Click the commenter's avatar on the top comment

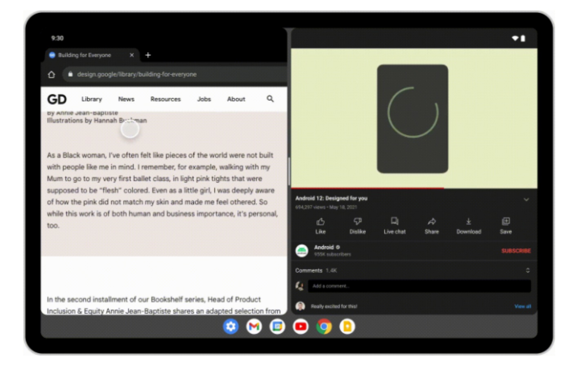pyautogui.click(x=300, y=306)
